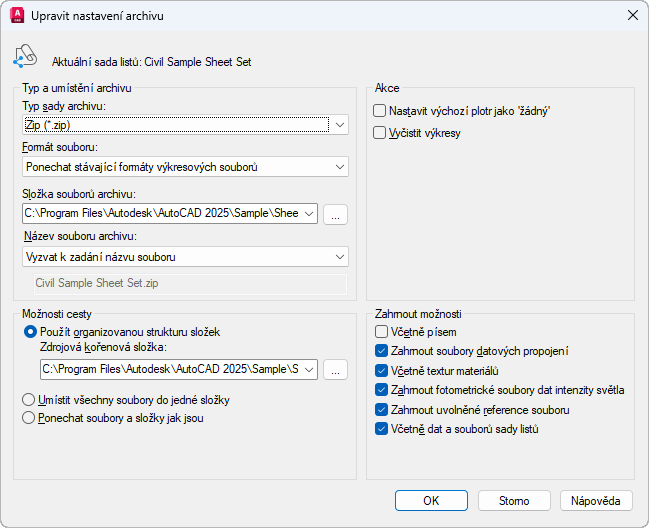Browse for source root folder
Screen dimensions: 649x528
336,370
